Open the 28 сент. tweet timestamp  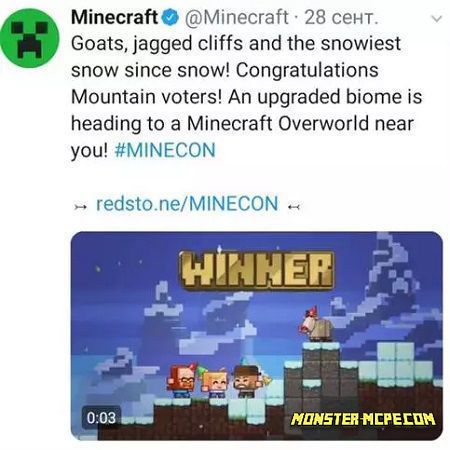(x=341, y=17)
